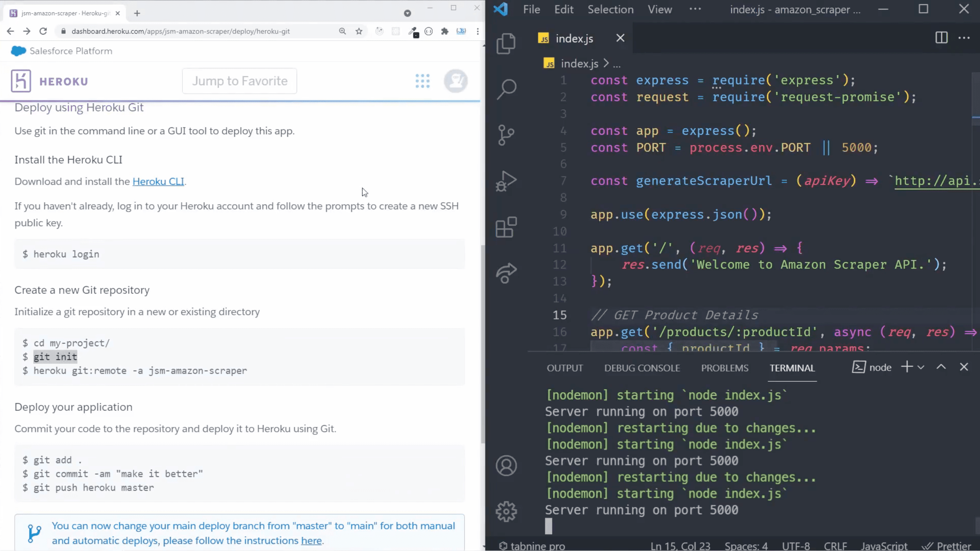Open the Chrome zoom magnifier icon

(342, 31)
